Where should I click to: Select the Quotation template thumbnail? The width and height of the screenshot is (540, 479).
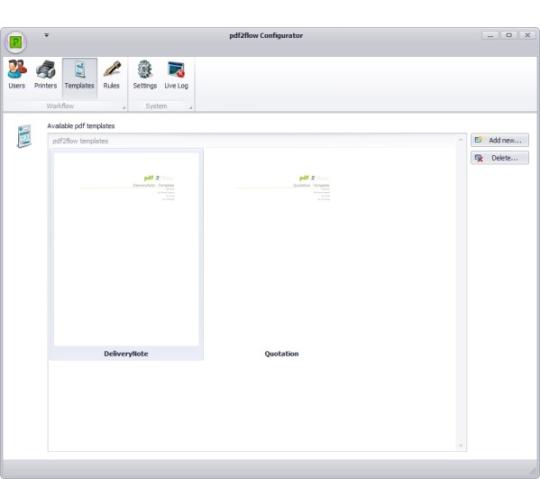coord(282,249)
